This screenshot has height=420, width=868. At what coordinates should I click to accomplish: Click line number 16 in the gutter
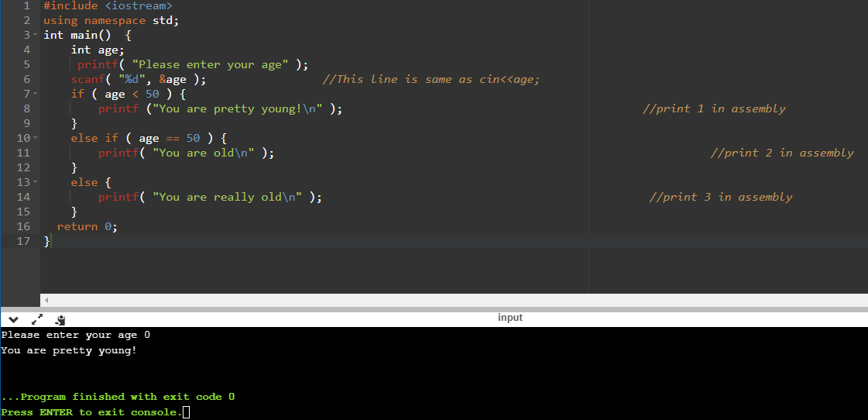pyautogui.click(x=23, y=226)
